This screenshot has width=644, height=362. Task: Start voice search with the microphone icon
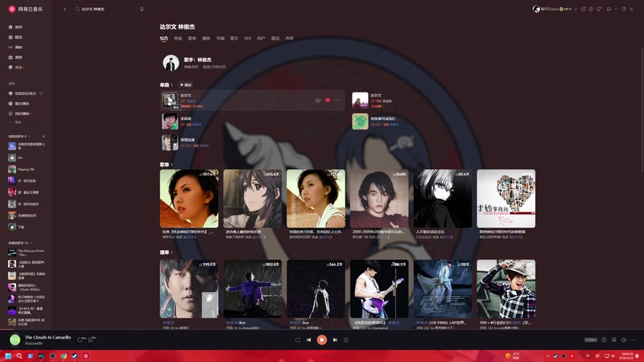coord(142,9)
